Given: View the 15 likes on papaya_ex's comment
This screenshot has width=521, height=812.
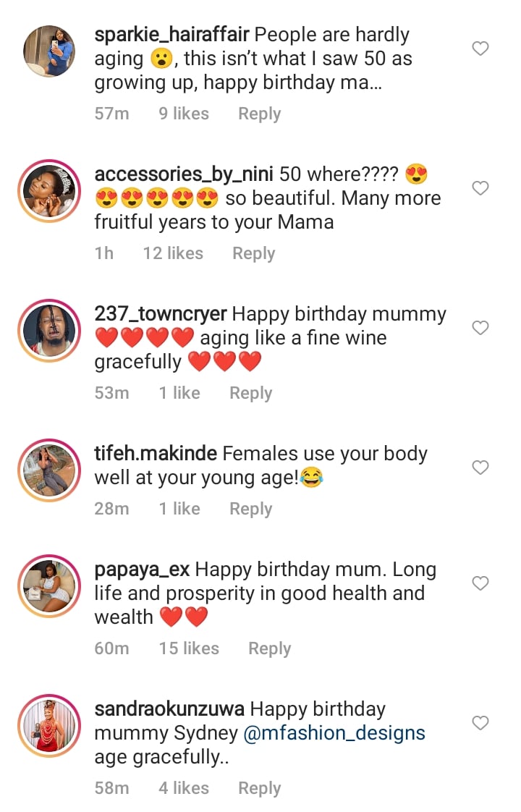Looking at the screenshot, I should point(189,648).
